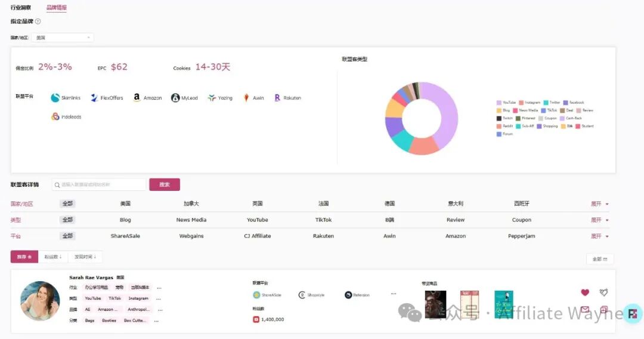The image size is (644, 339).
Task: Click the pink heart favorite icon
Action: click(x=586, y=292)
